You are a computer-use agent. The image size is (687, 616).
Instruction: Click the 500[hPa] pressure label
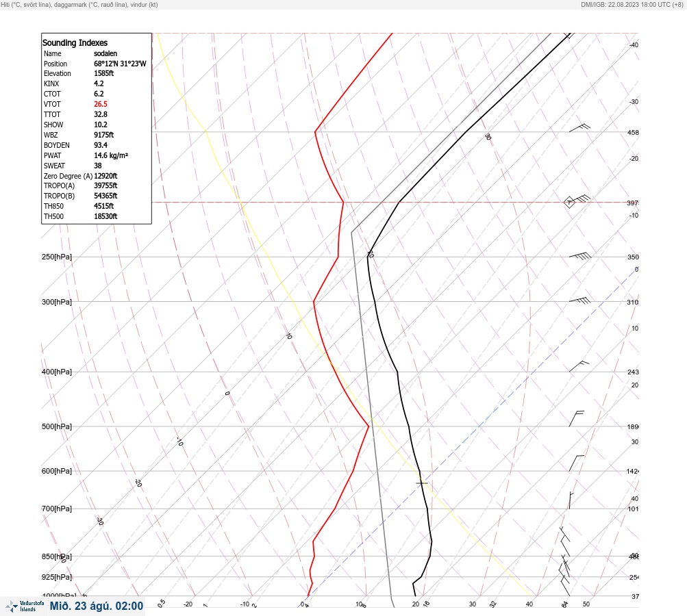(57, 426)
